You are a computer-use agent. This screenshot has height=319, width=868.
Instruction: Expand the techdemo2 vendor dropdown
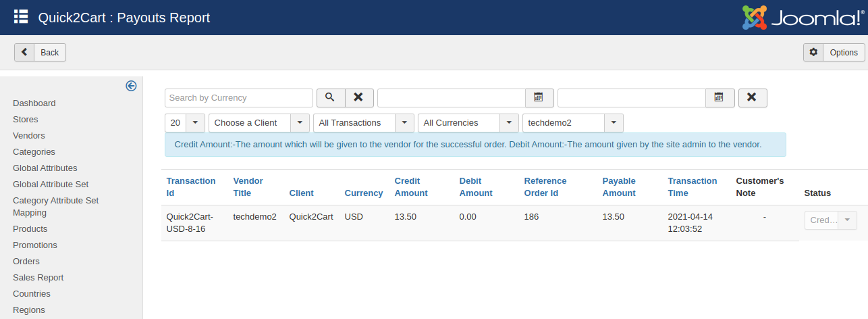click(572, 123)
